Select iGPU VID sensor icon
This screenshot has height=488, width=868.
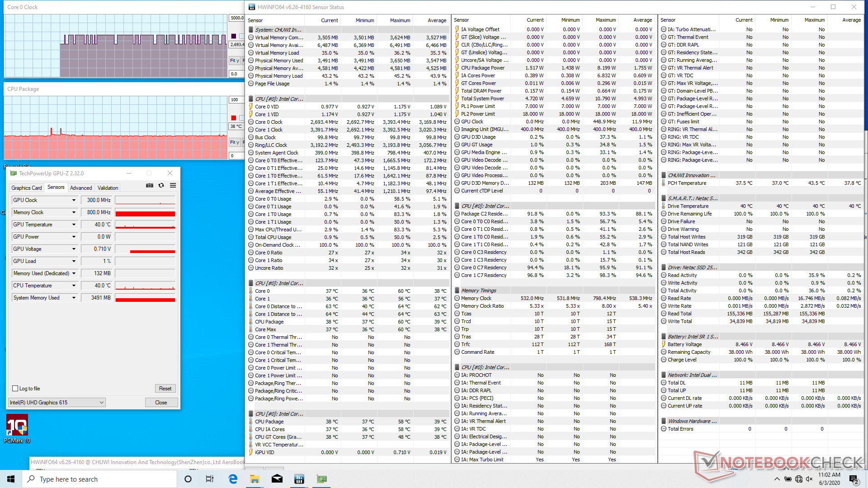[x=251, y=452]
